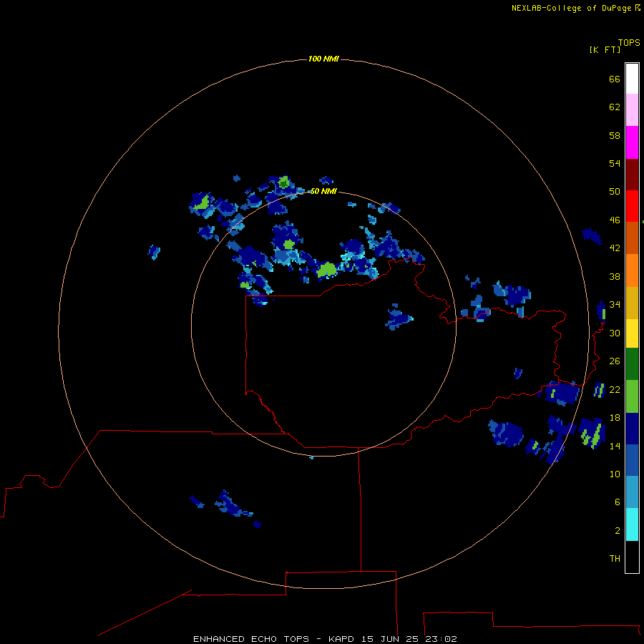Click the "46" legend value
644x644 pixels.
coord(615,220)
